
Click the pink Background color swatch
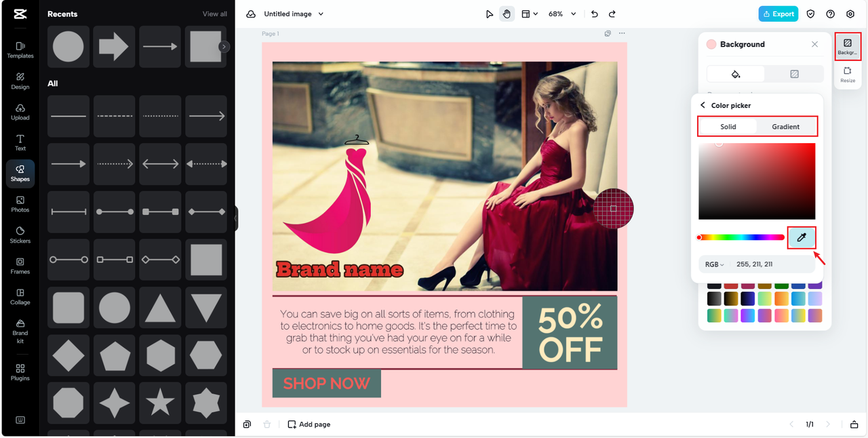[x=711, y=44]
